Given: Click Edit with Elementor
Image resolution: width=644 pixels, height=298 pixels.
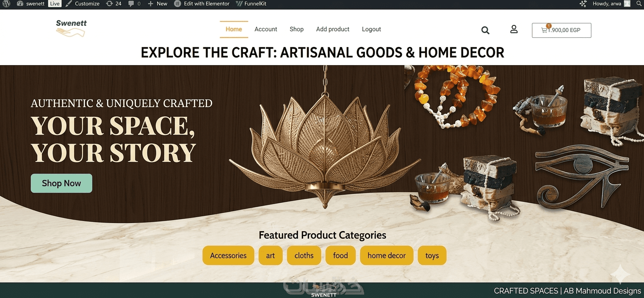Looking at the screenshot, I should coord(202,4).
